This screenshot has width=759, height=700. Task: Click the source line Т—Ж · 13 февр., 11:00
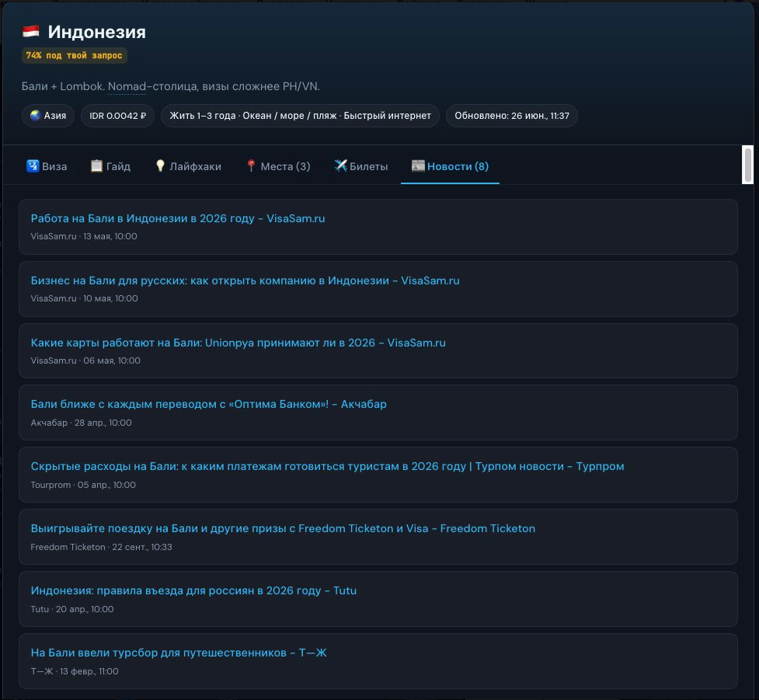pos(75,671)
